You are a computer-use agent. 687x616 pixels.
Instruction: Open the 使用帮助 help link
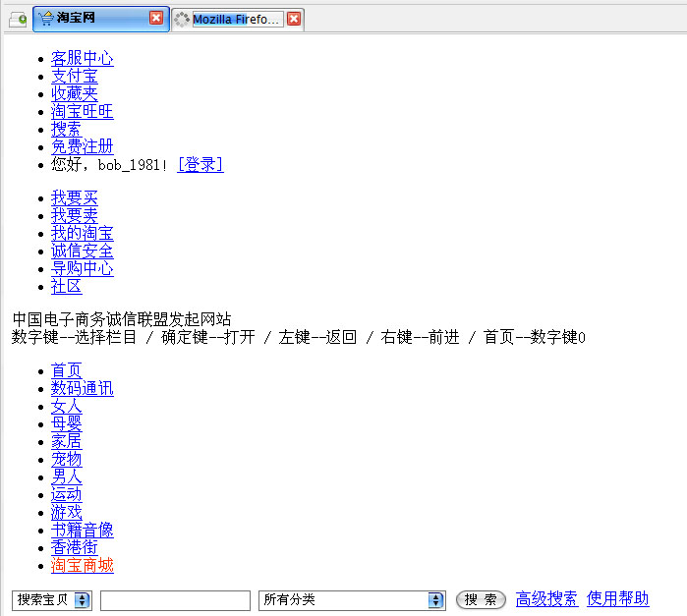point(618,599)
